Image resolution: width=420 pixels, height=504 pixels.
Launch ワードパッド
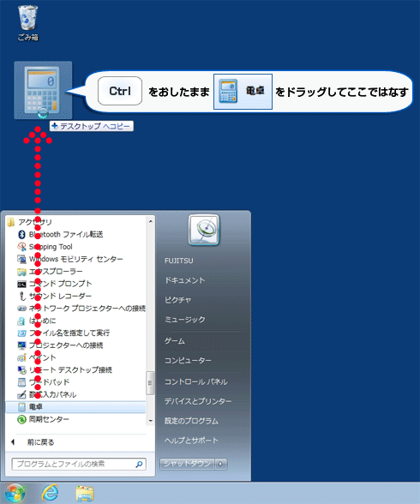click(x=44, y=382)
